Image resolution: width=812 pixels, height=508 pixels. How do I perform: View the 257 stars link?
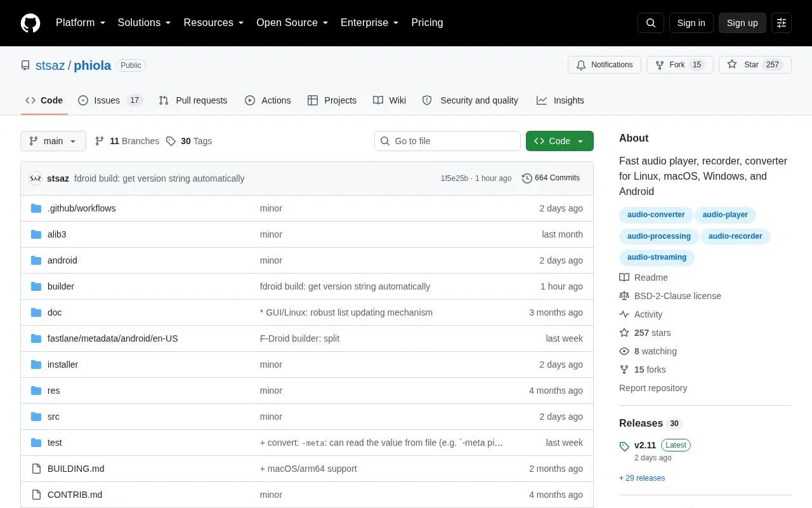point(645,333)
